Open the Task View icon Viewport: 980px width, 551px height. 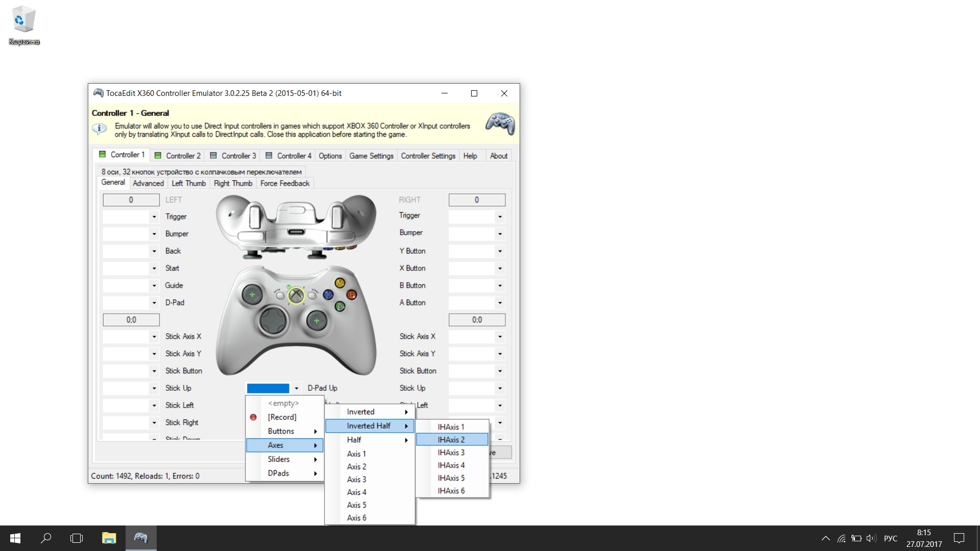[77, 538]
